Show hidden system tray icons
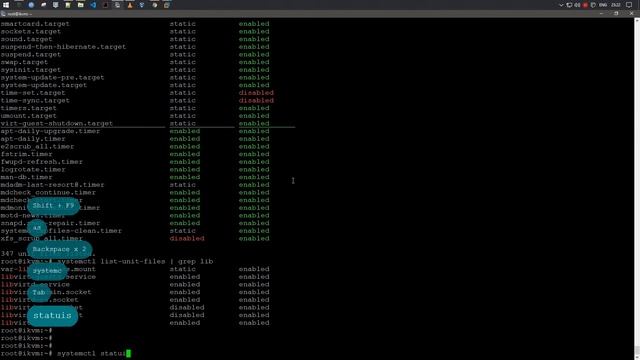Image resolution: width=640 pixels, height=360 pixels. 561,5
